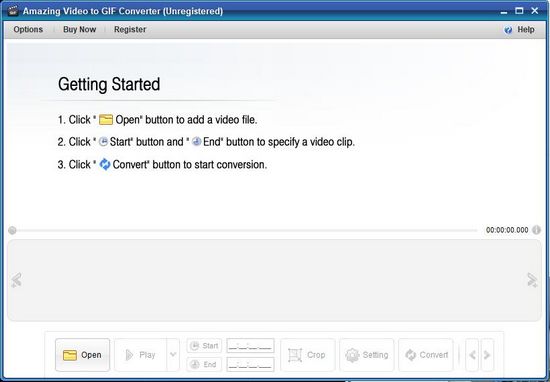Open the Setting button
Image resolution: width=550 pixels, height=382 pixels.
(367, 355)
